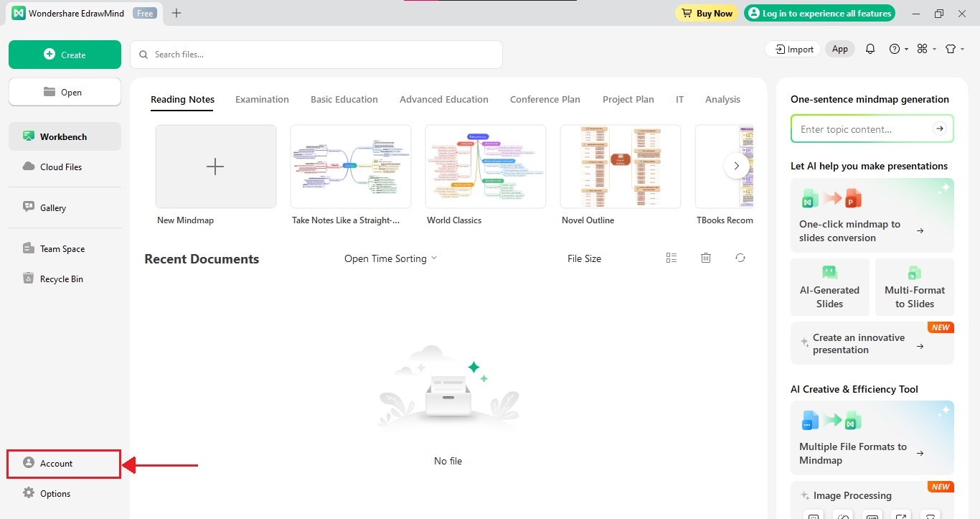Click the Recent Documents heading
The image size is (980, 519).
coord(202,259)
